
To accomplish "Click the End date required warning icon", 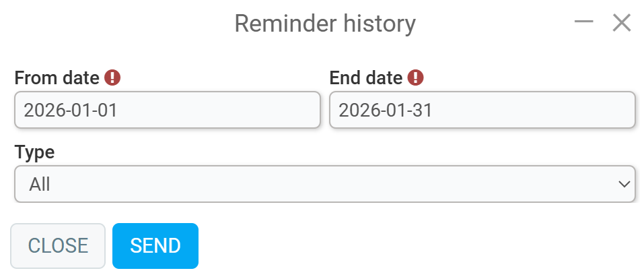I will 417,77.
